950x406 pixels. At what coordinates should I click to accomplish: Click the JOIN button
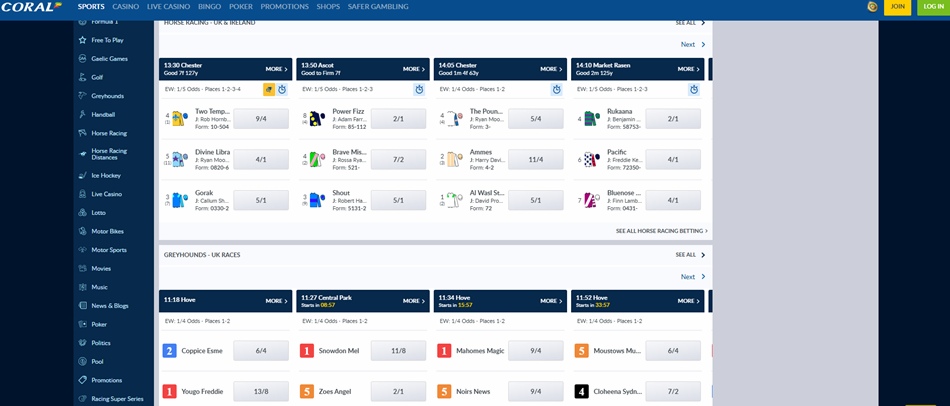pos(898,7)
